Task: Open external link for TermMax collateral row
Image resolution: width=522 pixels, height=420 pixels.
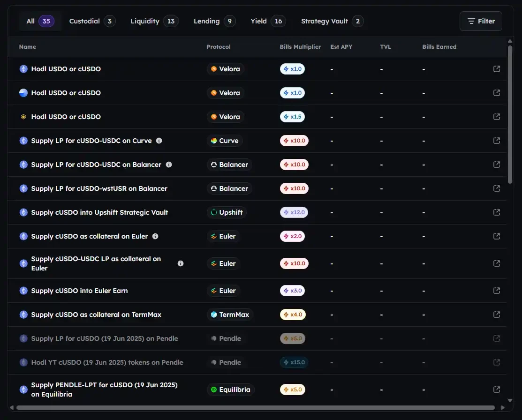Action: [x=497, y=315]
